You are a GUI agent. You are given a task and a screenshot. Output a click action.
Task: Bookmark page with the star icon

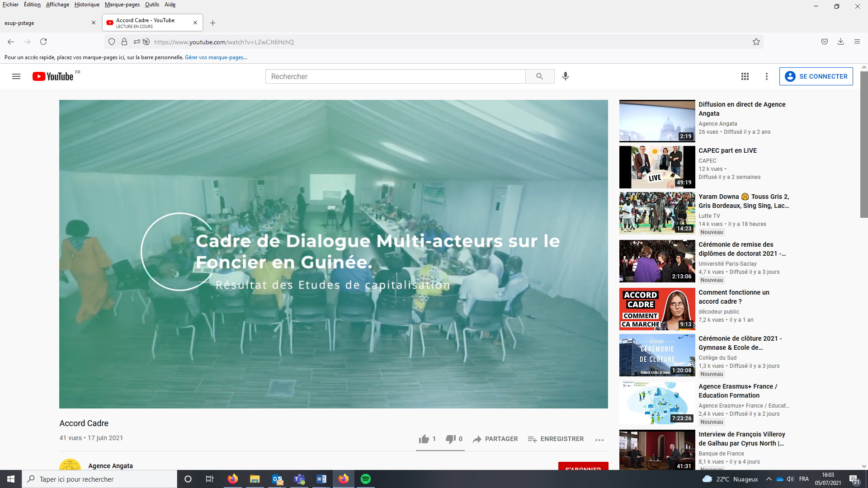click(x=756, y=42)
